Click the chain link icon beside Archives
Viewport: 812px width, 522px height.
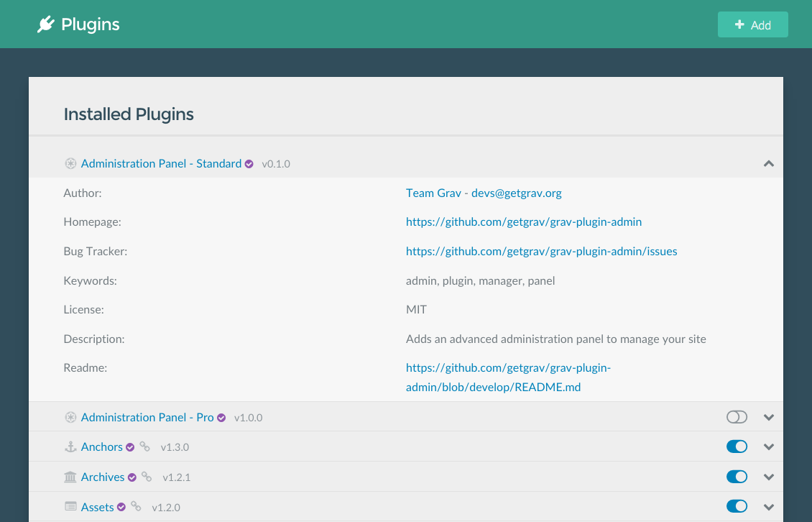tap(147, 477)
